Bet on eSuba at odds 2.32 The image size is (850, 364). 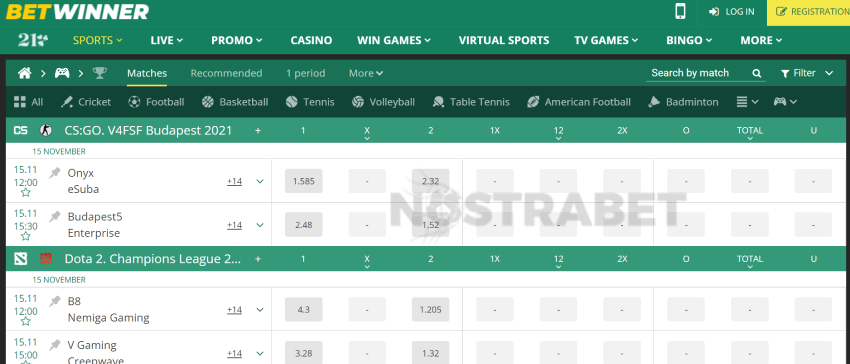430,181
